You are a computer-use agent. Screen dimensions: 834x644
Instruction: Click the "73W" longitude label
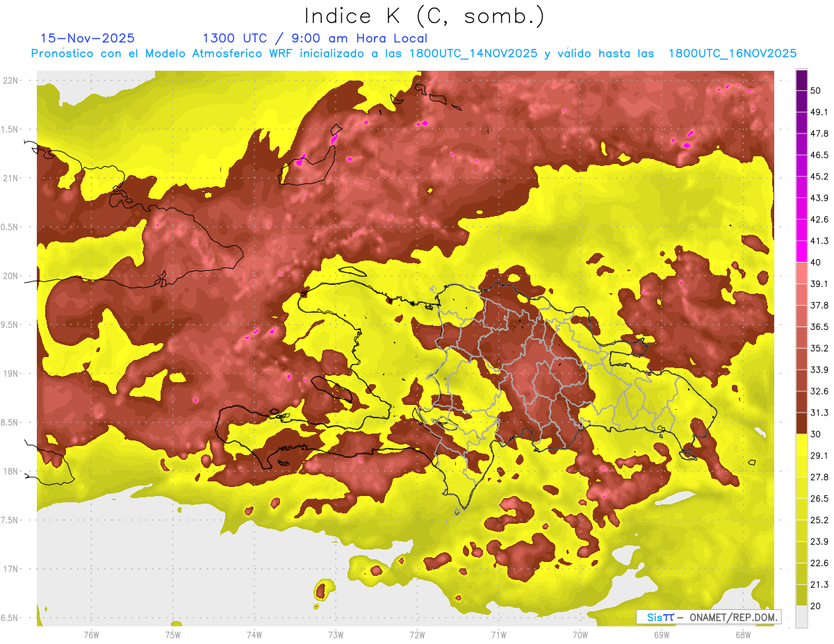point(336,635)
